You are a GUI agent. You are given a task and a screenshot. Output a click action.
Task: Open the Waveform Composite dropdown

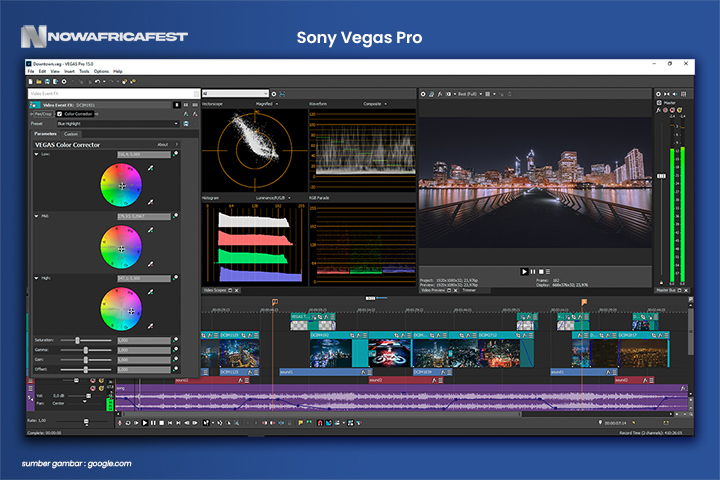pos(375,104)
